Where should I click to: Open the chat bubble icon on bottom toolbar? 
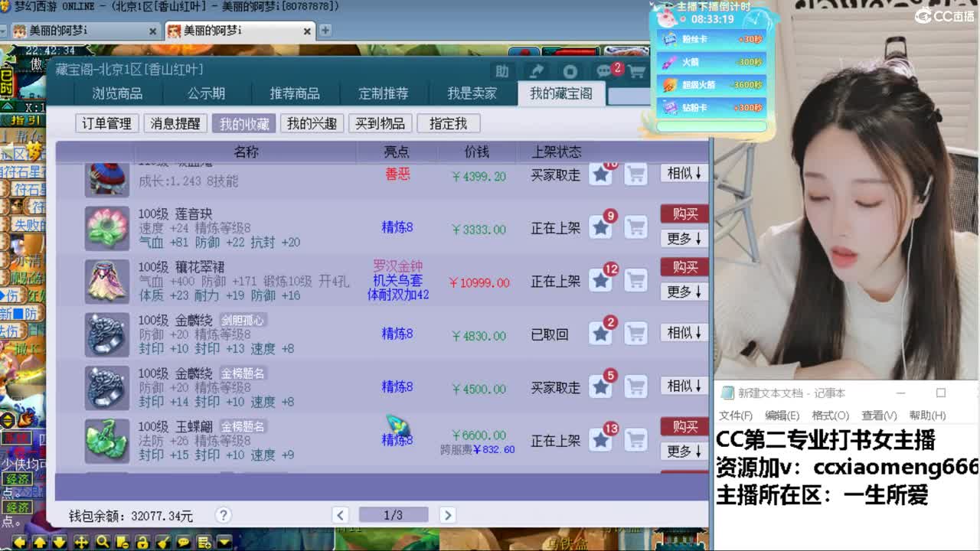coord(184,542)
